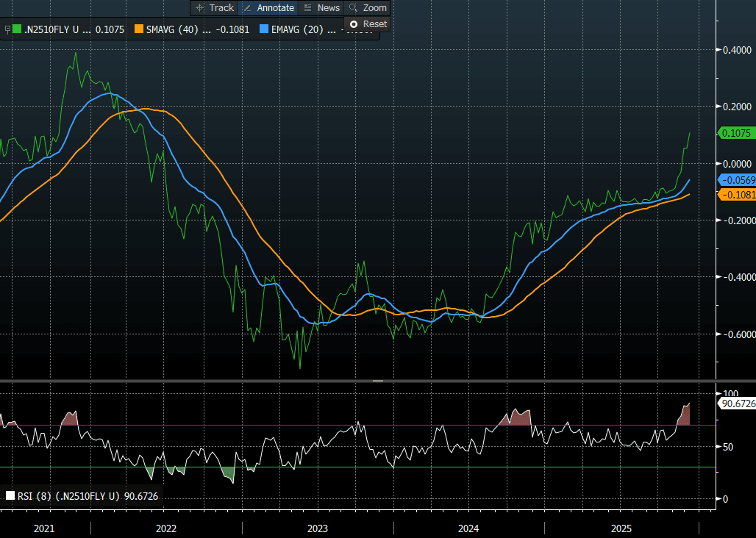Click the green 0.1075 price tag on axis

coord(735,134)
